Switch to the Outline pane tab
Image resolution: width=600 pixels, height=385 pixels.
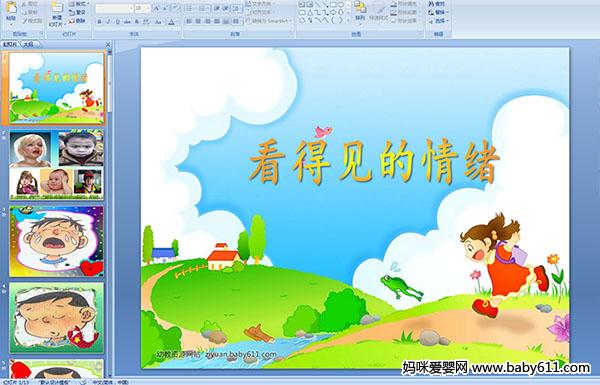tap(28, 44)
